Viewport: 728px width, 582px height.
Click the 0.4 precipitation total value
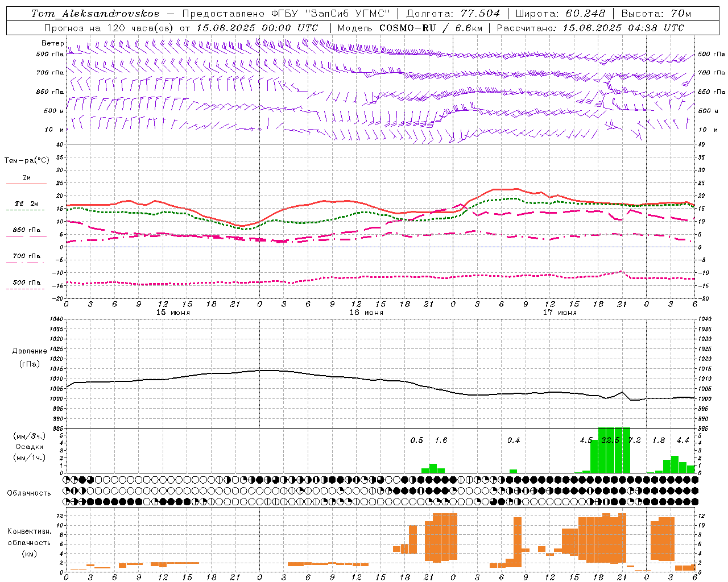pos(514,440)
